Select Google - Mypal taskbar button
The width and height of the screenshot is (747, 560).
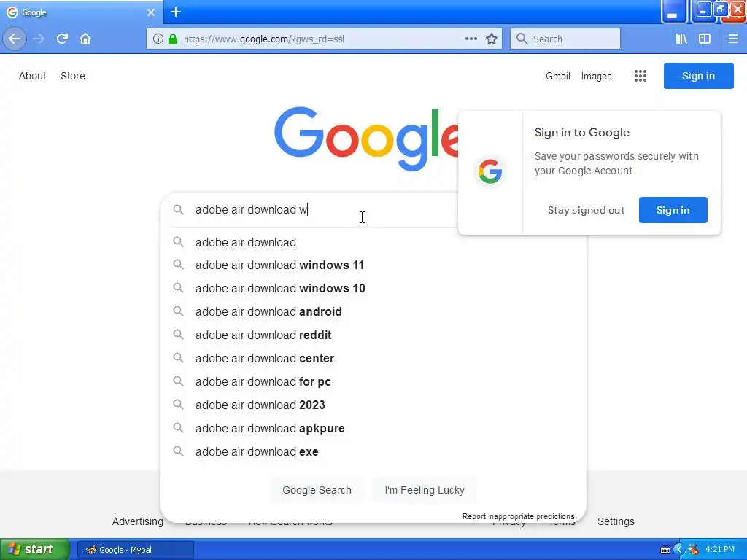tap(135, 550)
